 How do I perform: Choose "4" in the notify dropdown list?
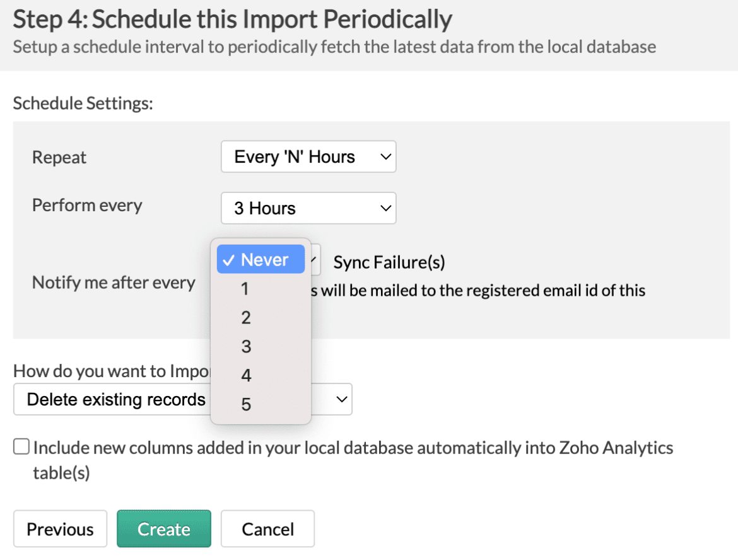tap(246, 376)
